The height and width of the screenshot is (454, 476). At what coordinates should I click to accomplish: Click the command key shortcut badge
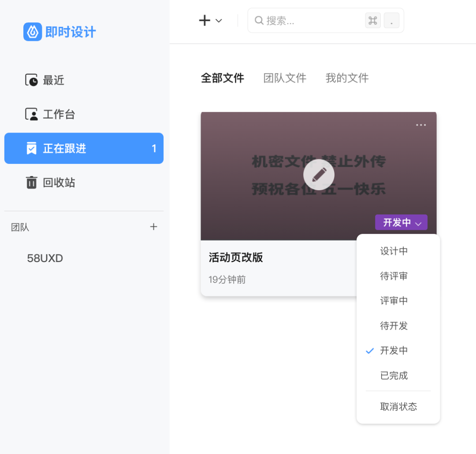coord(373,20)
